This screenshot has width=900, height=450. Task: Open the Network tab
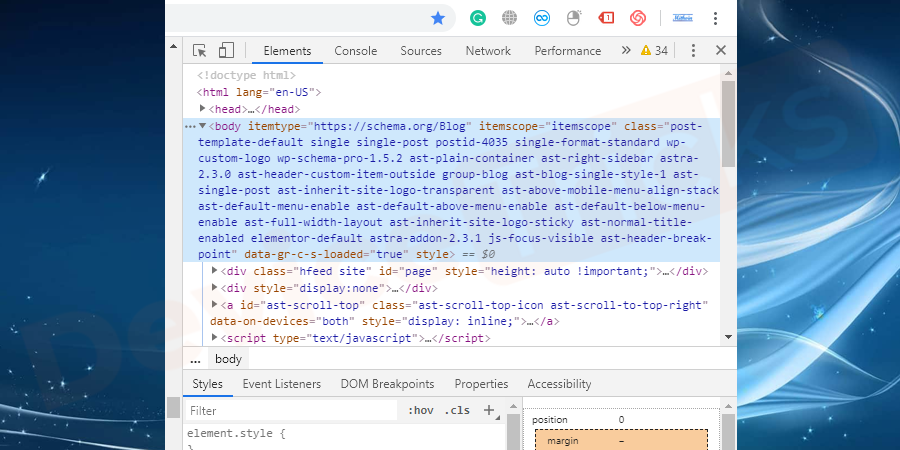click(x=488, y=51)
